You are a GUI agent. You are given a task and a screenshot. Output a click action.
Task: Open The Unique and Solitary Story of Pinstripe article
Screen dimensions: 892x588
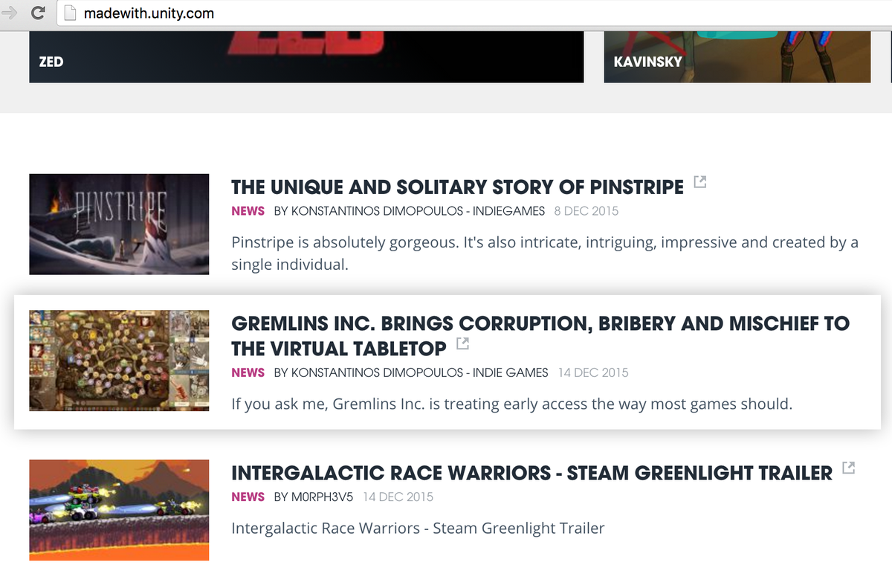pyautogui.click(x=457, y=187)
